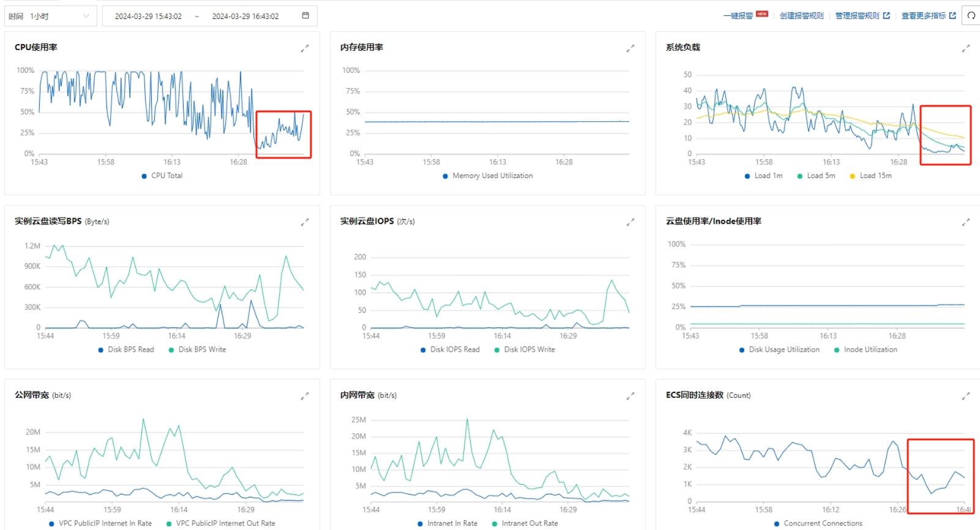The width and height of the screenshot is (980, 530).
Task: Enlarge the 内存使用率 chart
Action: [630, 48]
